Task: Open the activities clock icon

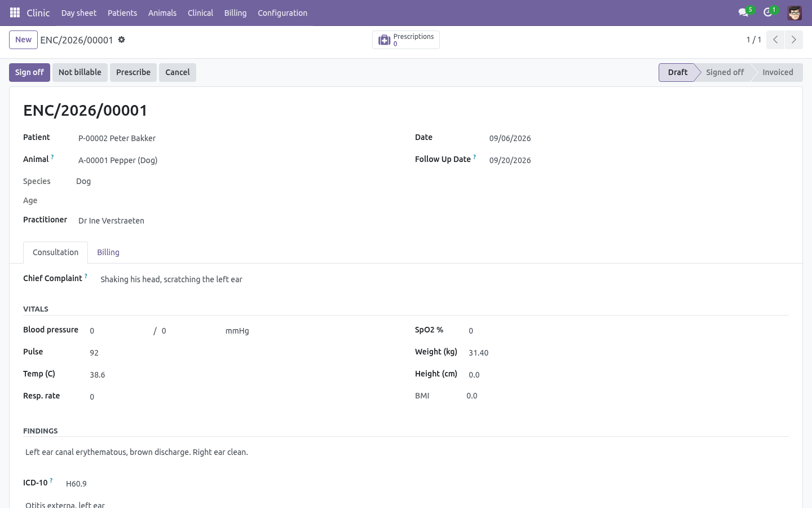Action: pos(768,12)
